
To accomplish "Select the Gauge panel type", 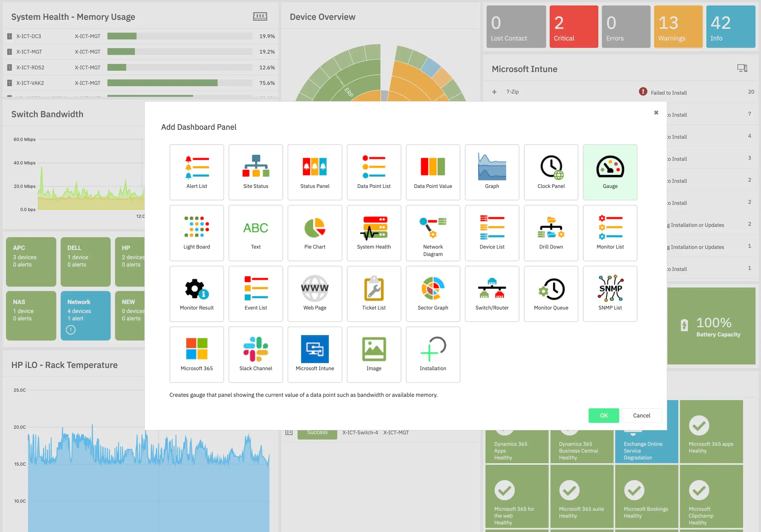I will click(610, 172).
